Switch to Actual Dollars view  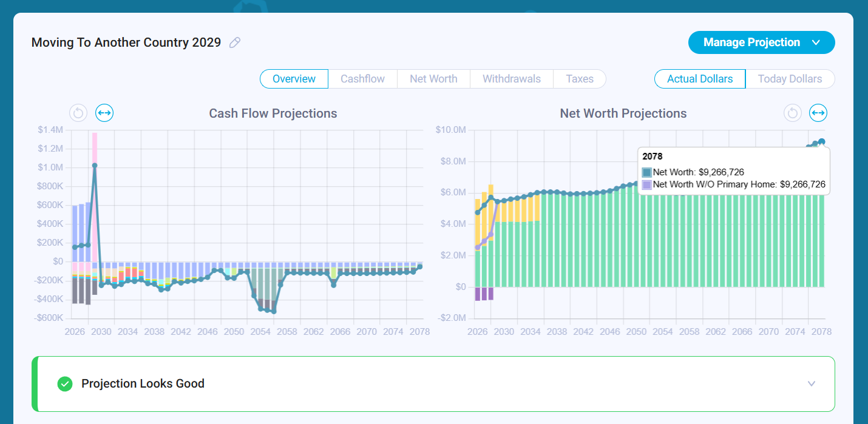700,79
